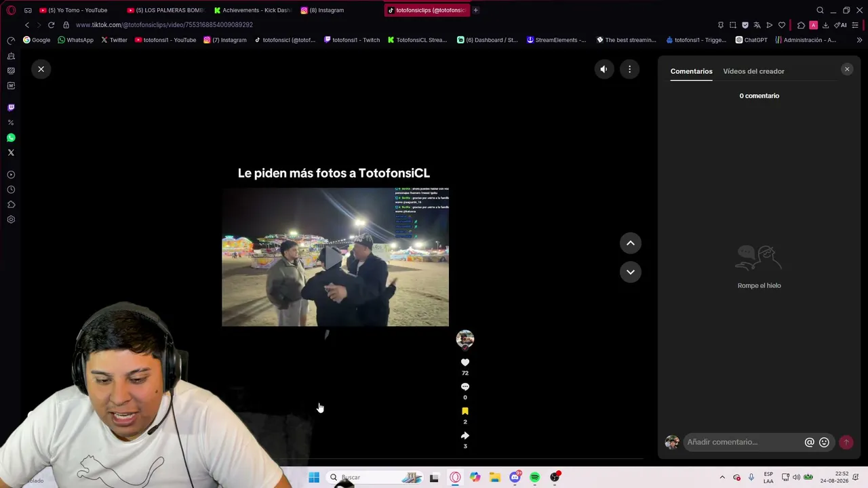Viewport: 868px width, 488px height.
Task: Share the video with the arrow icon
Action: [465, 436]
